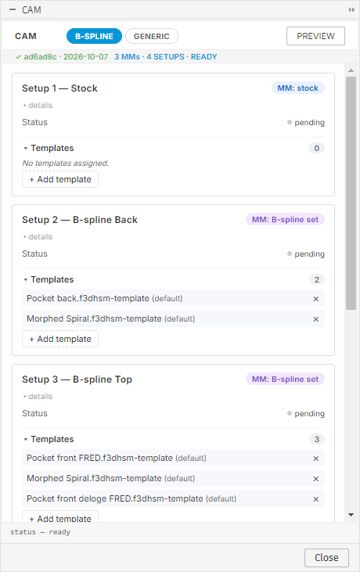Remove Morphed Spiral template from Setup 2

[x=316, y=319]
